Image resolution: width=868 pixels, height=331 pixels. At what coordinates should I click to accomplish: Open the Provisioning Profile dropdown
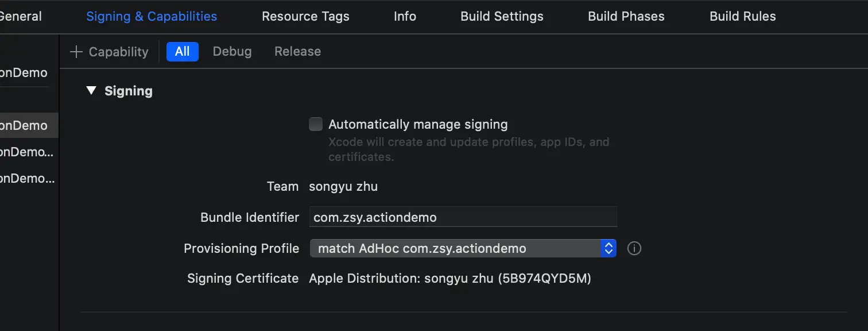coord(463,248)
